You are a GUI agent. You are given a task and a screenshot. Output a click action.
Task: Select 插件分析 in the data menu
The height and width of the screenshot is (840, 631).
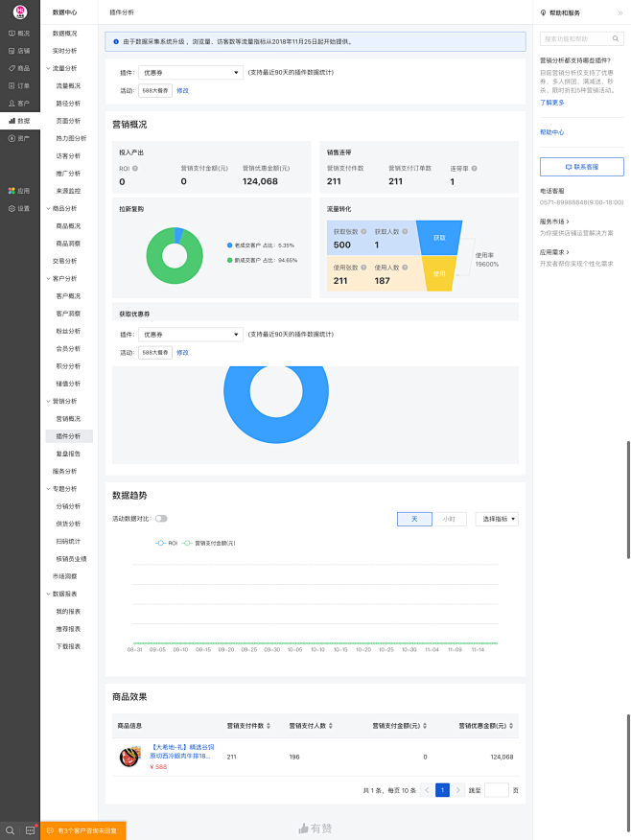coord(69,436)
